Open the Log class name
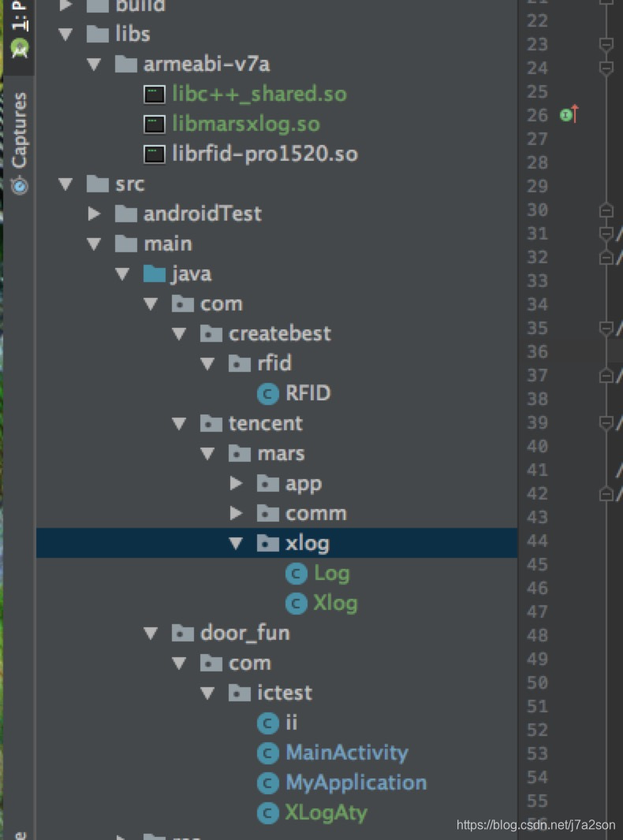The height and width of the screenshot is (840, 623). point(332,574)
